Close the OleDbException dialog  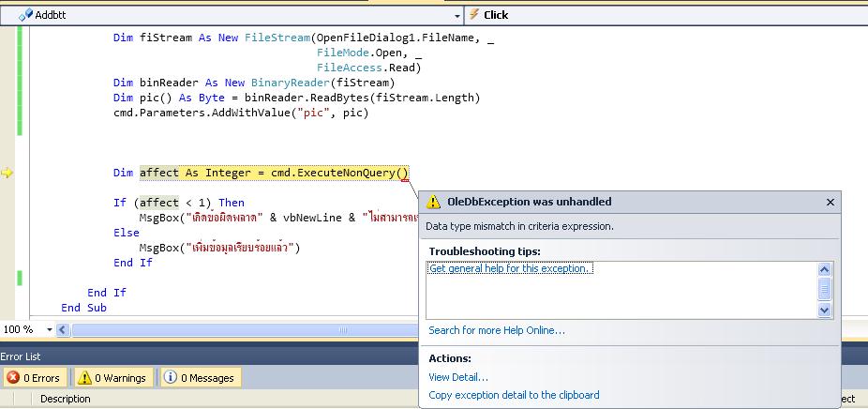click(x=830, y=202)
